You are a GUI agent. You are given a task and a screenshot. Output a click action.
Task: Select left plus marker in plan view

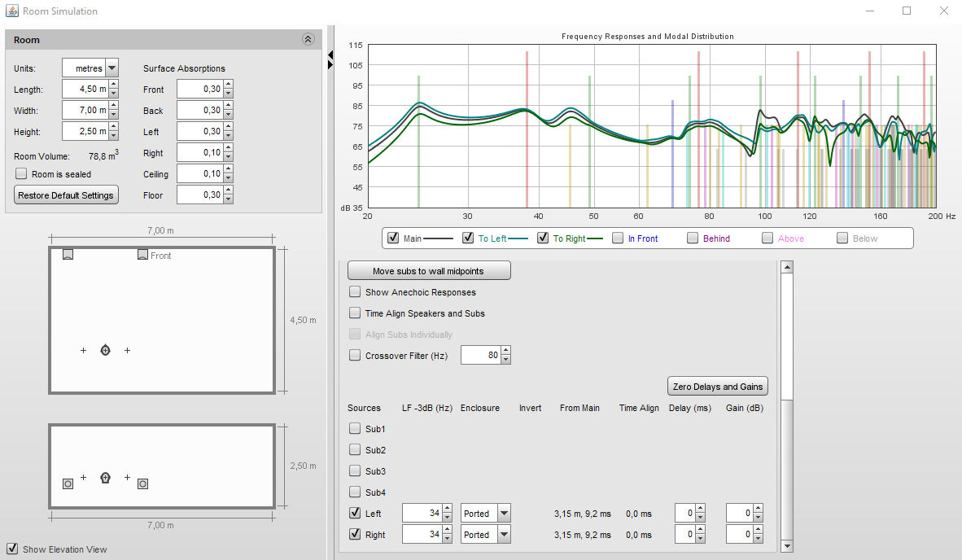click(x=84, y=350)
